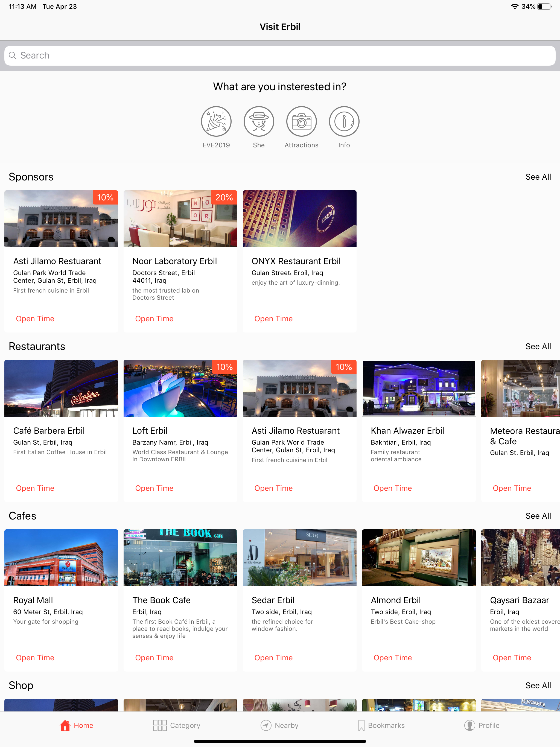Viewport: 560px width, 747px height.
Task: Open the Attractions camera icon
Action: pyautogui.click(x=301, y=122)
